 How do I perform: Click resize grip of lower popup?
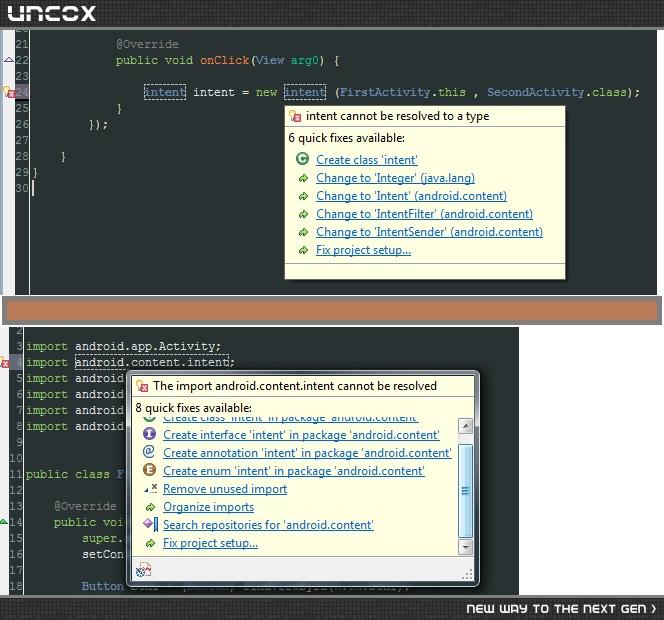[468, 574]
